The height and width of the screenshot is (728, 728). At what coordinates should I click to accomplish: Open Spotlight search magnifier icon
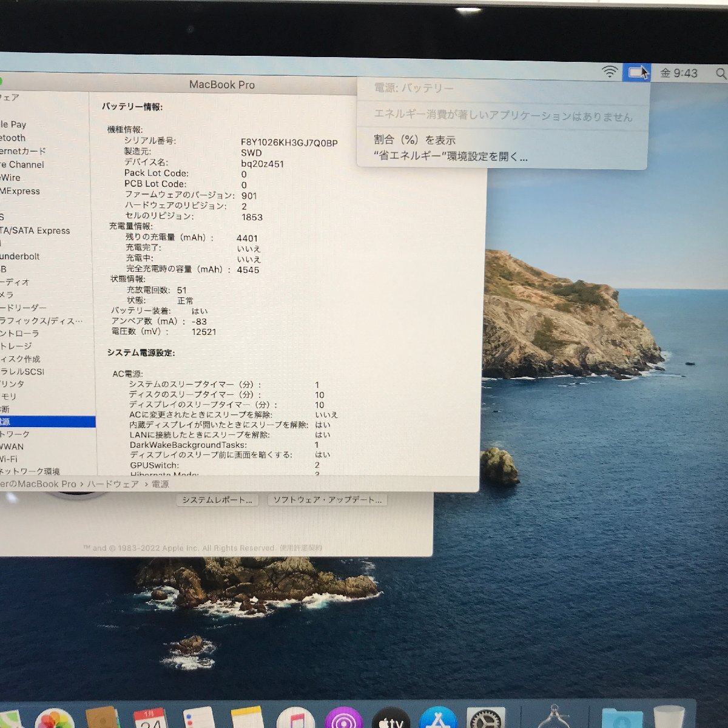point(721,73)
